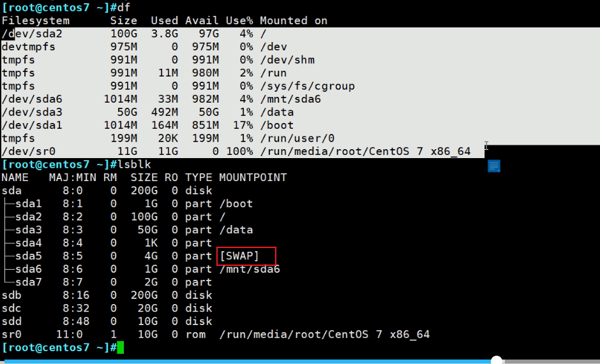Click the /dev/sda6 filesystem in df output

pos(32,99)
